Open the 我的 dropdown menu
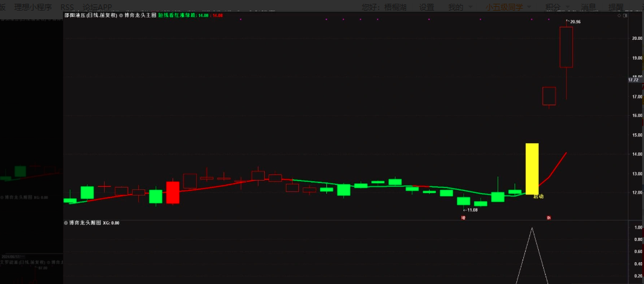Viewport: 644px width, 284px height. click(459, 7)
